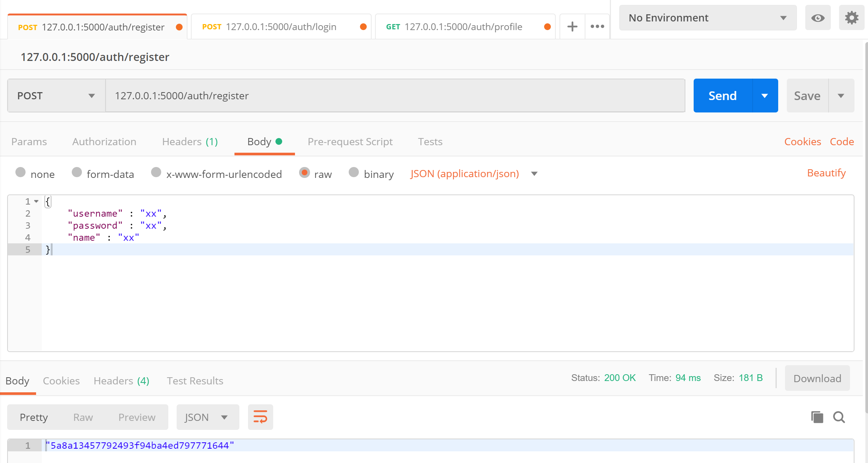Open a new request tab with plus icon
Screen dimensions: 868x463
tap(572, 27)
